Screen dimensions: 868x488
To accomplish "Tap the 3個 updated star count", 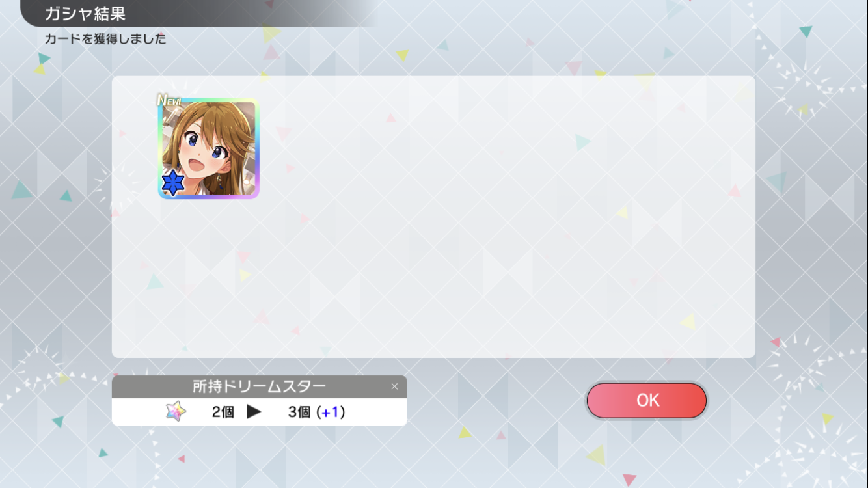I will pyautogui.click(x=299, y=412).
